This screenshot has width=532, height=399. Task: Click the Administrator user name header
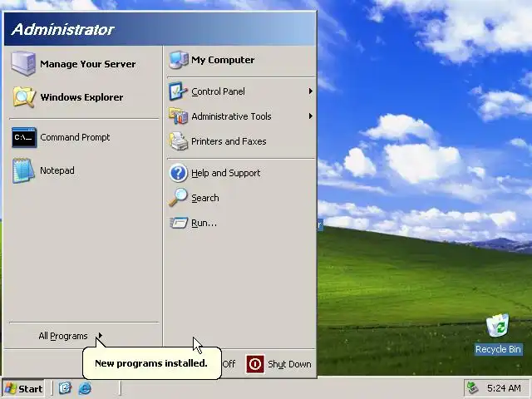coord(63,30)
